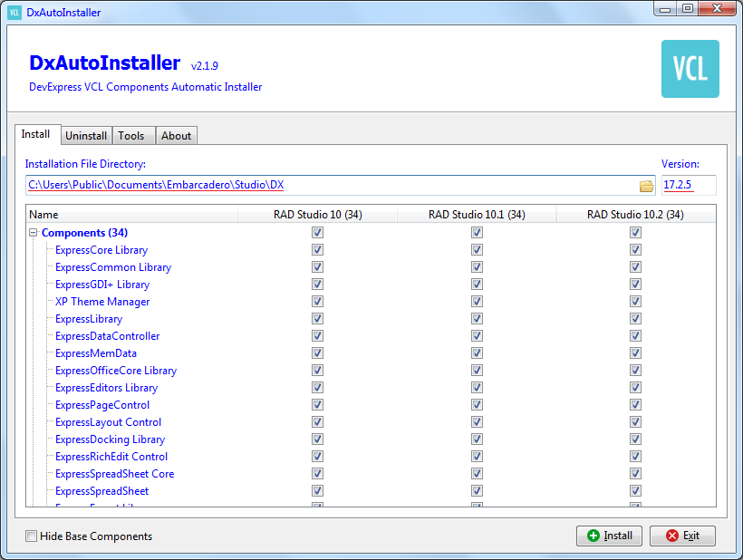The height and width of the screenshot is (560, 743).
Task: Click the RAD Studio 10.1 (34) column header
Action: [x=477, y=214]
